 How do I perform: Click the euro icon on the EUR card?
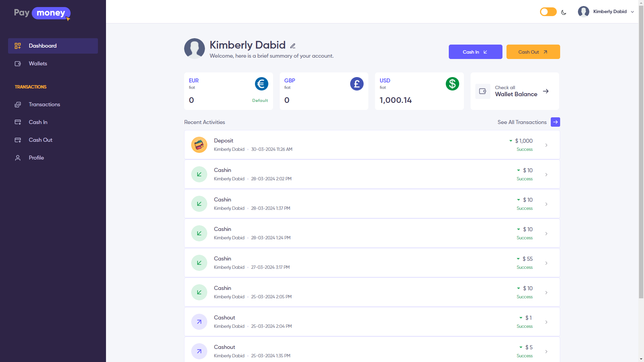262,84
